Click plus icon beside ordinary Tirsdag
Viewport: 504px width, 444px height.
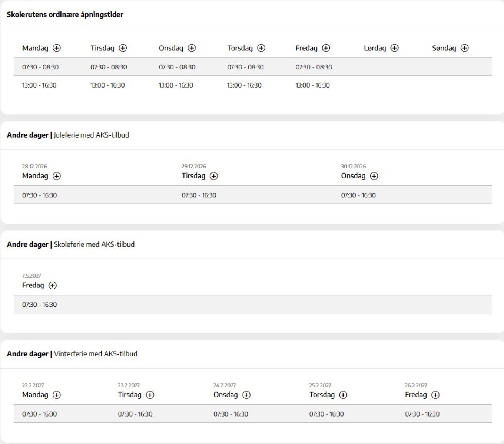pyautogui.click(x=123, y=48)
